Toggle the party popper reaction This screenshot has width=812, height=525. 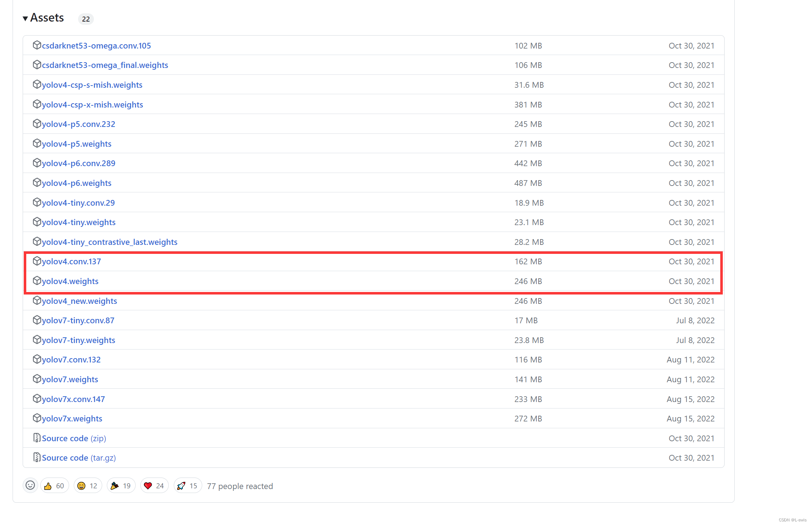coord(121,486)
